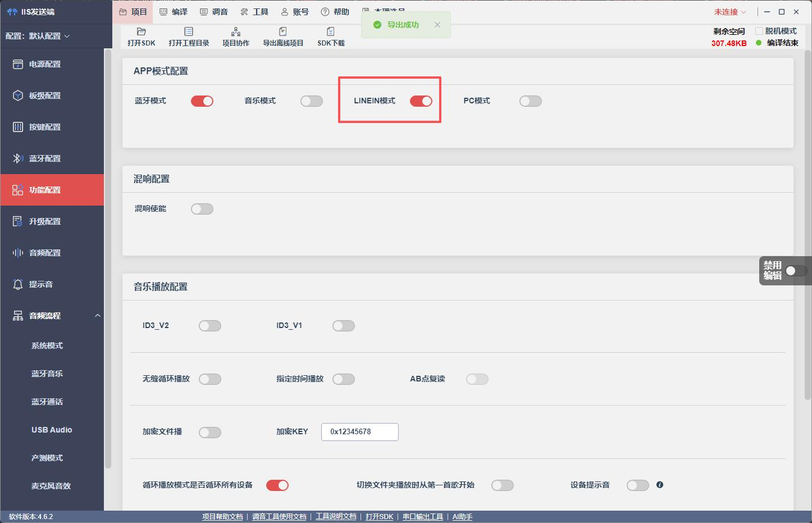
Task: Tick the 脱机模式 checkbox
Action: click(759, 31)
